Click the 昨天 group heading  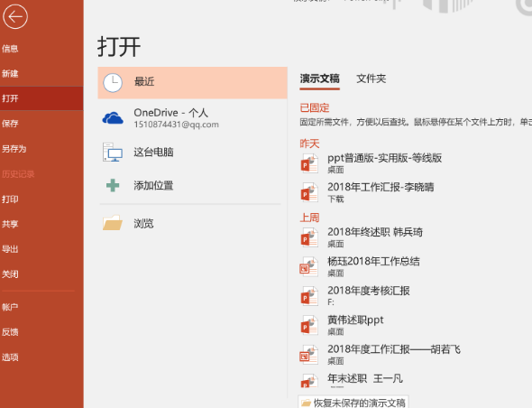pyautogui.click(x=309, y=144)
